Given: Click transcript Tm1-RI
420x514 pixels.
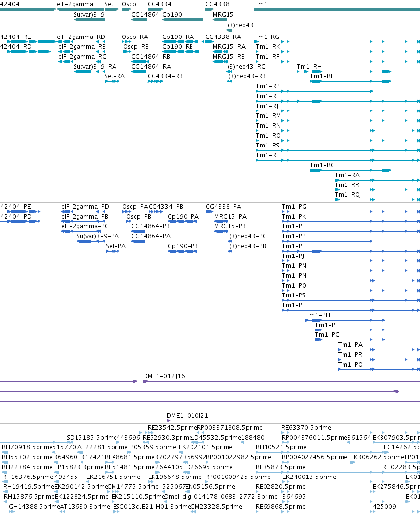Looking at the screenshot, I should [321, 76].
